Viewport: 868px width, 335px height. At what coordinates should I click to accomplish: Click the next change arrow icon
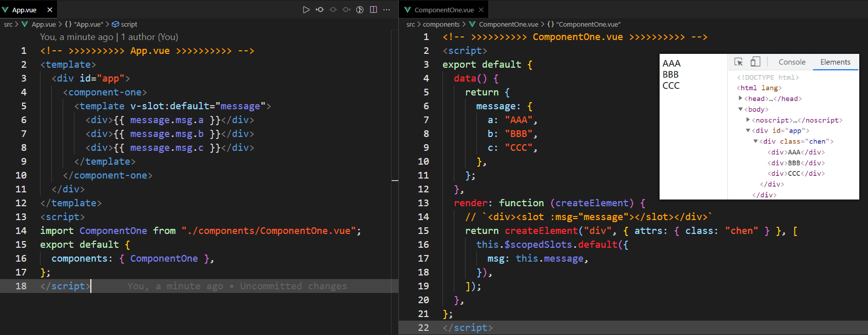[346, 10]
